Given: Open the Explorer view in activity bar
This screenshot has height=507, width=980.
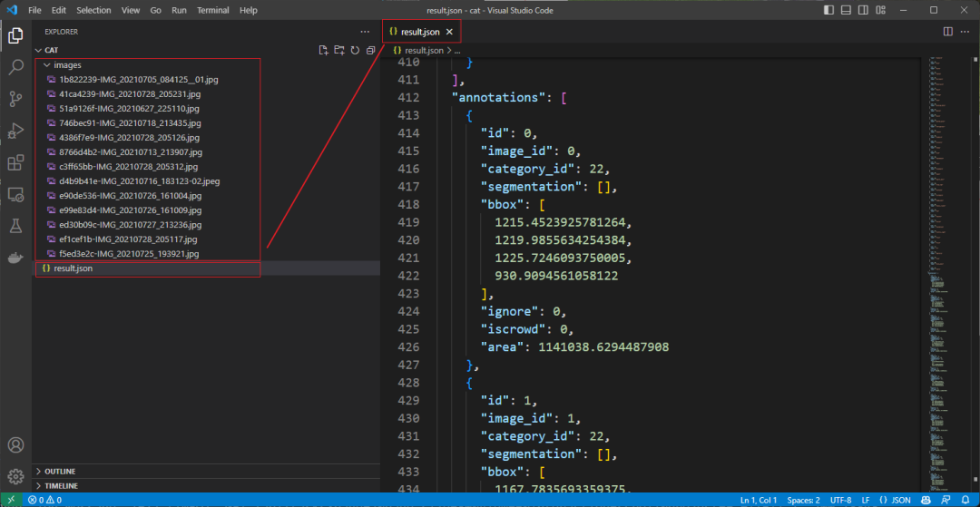Looking at the screenshot, I should pyautogui.click(x=15, y=35).
